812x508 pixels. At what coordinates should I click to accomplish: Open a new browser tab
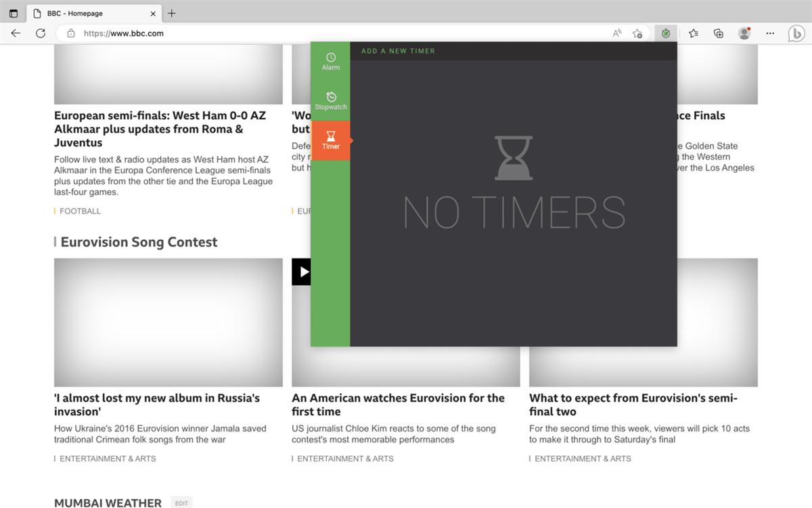pyautogui.click(x=172, y=13)
